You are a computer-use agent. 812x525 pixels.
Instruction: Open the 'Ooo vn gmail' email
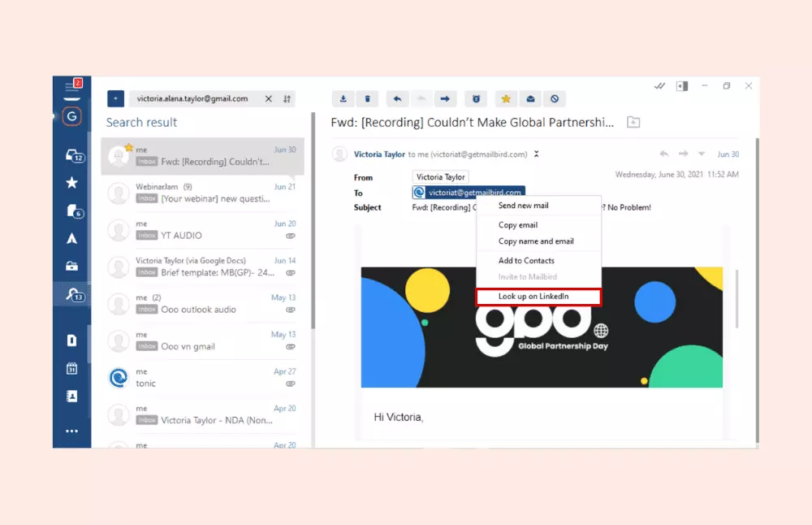203,341
